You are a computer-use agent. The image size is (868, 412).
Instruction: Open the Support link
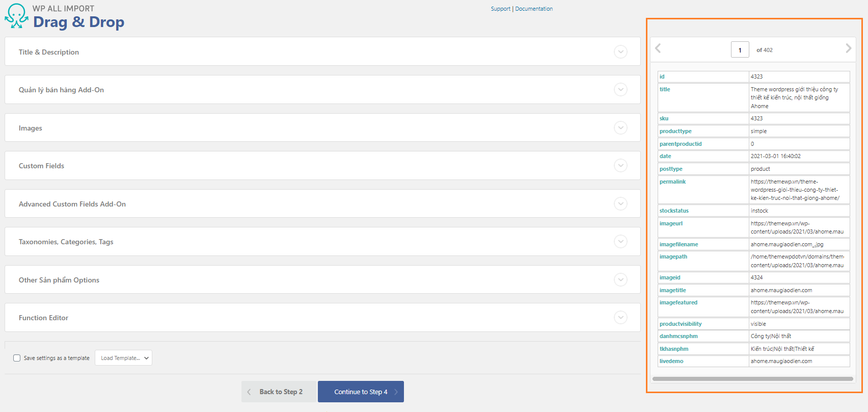coord(500,9)
